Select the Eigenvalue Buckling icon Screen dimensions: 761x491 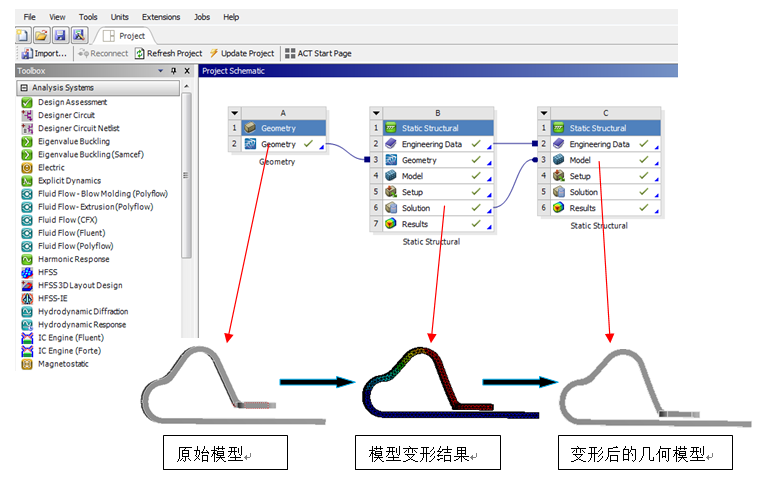[27, 142]
